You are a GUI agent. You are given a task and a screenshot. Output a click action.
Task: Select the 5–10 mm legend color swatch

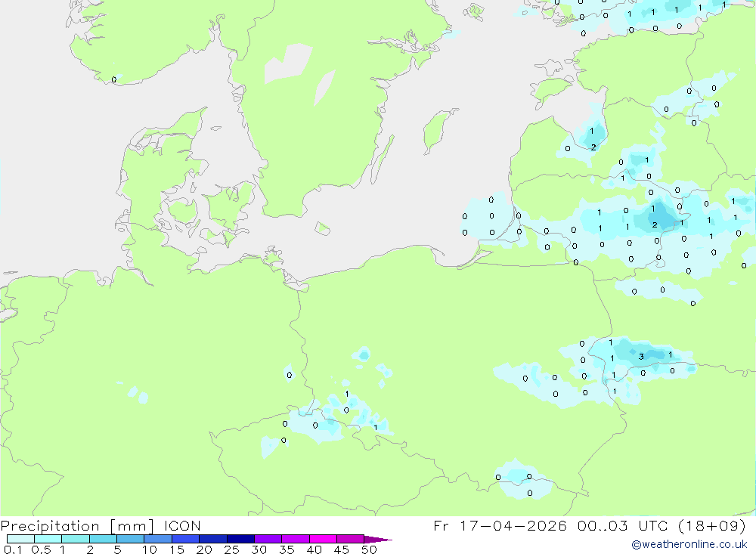pyautogui.click(x=131, y=539)
